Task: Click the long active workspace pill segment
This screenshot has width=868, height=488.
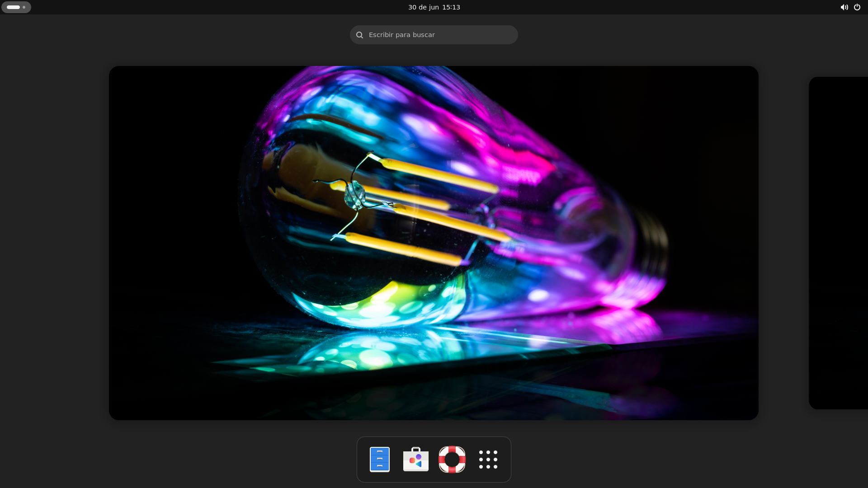Action: pyautogui.click(x=13, y=7)
